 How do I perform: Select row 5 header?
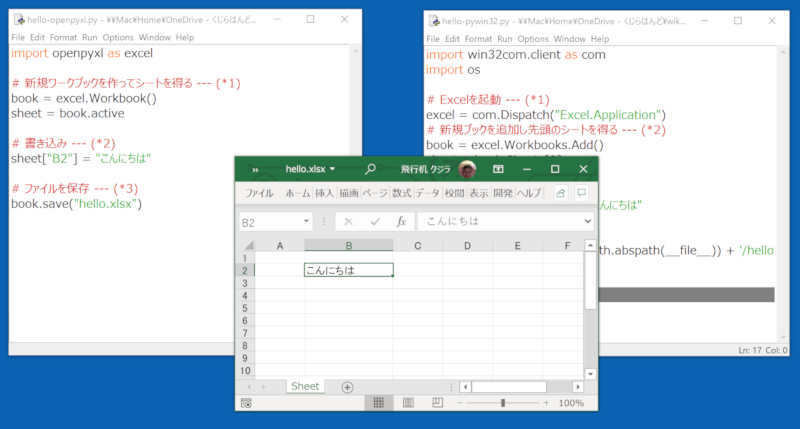(x=245, y=308)
